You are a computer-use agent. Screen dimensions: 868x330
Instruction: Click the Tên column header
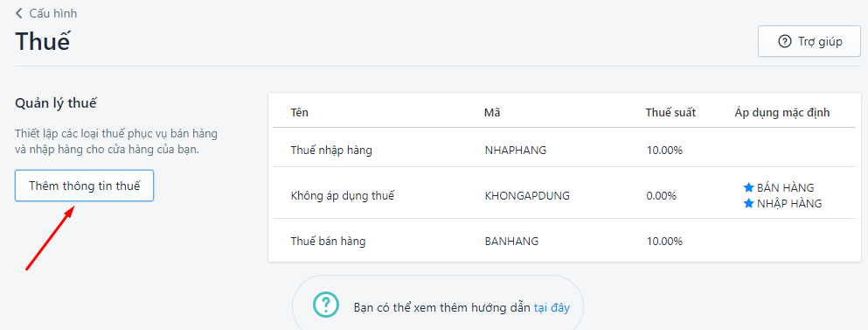point(300,113)
